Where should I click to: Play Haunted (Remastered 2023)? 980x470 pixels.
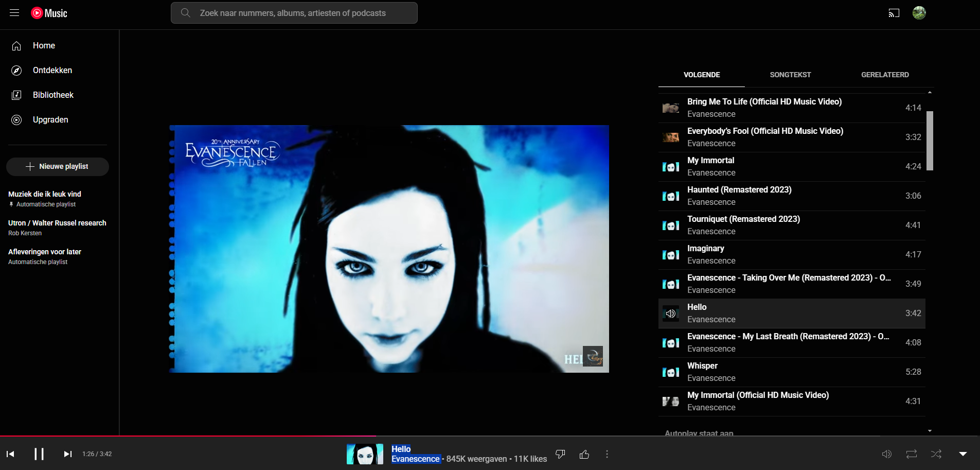(792, 196)
